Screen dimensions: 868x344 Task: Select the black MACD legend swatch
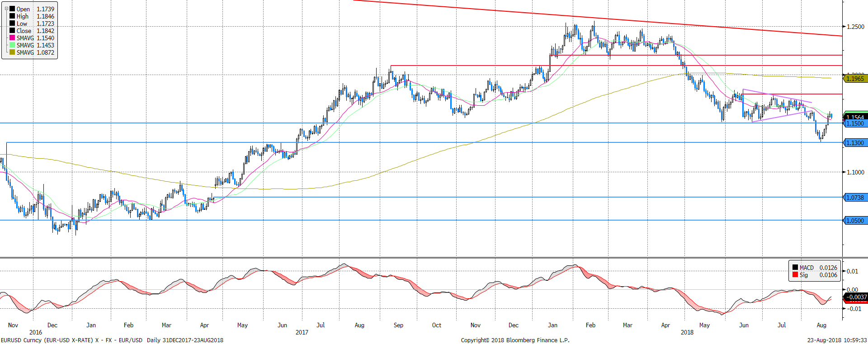point(795,268)
